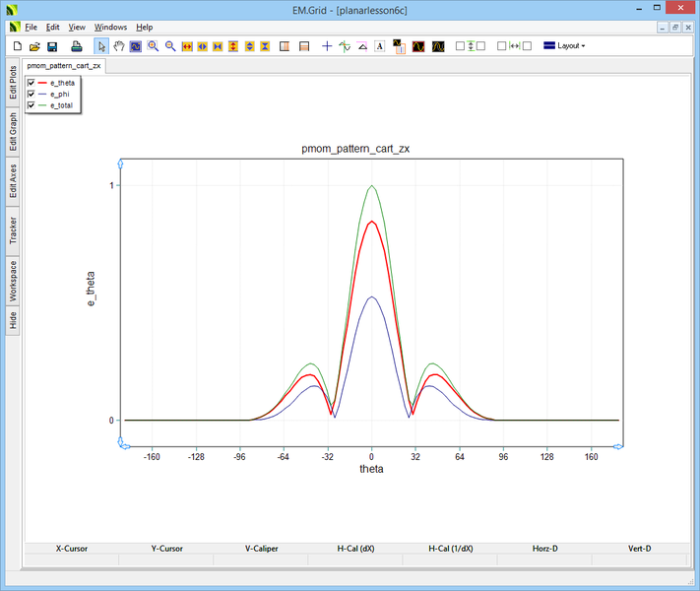Click the print icon in toolbar
The image size is (700, 591).
76,46
